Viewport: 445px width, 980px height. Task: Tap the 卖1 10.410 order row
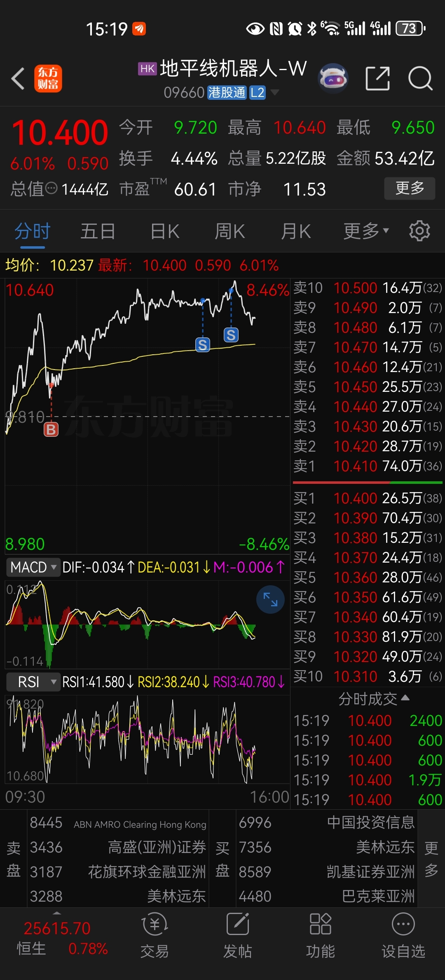(x=368, y=466)
